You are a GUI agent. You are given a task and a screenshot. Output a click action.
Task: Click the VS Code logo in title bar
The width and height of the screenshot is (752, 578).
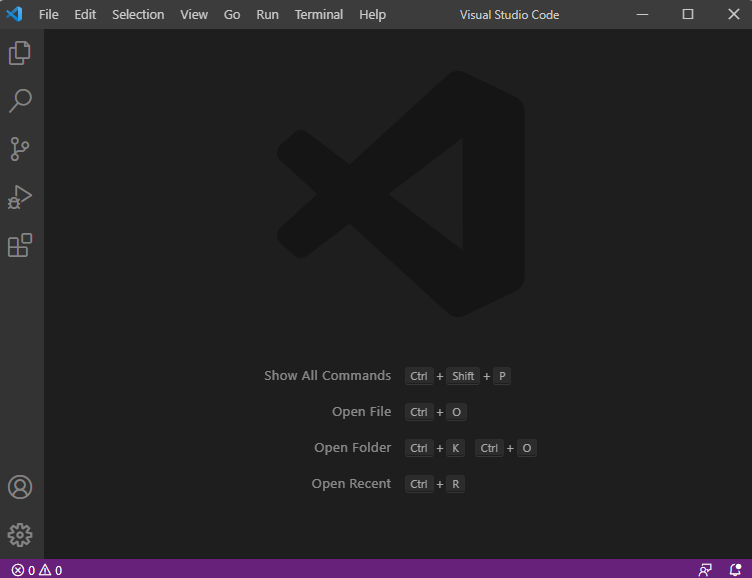pyautogui.click(x=14, y=14)
